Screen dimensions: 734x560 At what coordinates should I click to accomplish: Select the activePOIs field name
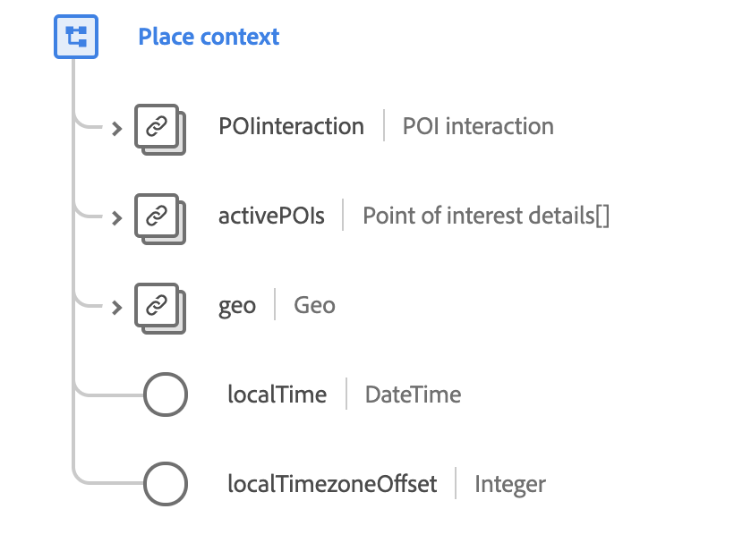coord(271,216)
